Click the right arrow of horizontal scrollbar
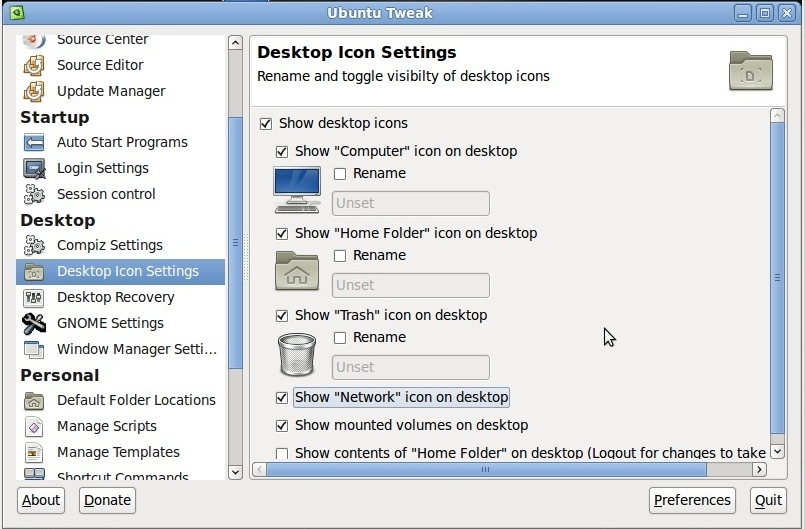The height and width of the screenshot is (529, 805). (759, 469)
